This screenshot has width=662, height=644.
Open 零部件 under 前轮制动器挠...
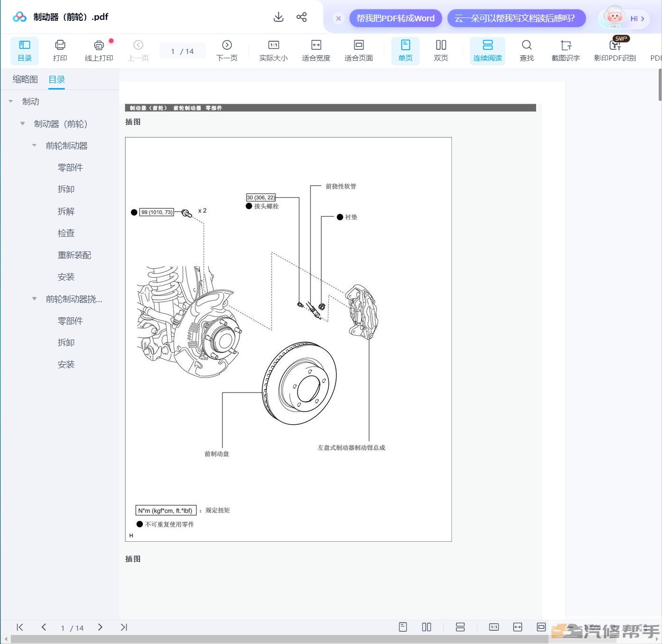point(70,321)
